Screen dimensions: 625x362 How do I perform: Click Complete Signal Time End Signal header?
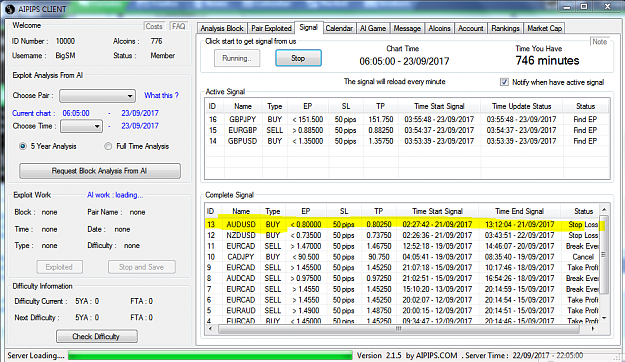tap(519, 211)
